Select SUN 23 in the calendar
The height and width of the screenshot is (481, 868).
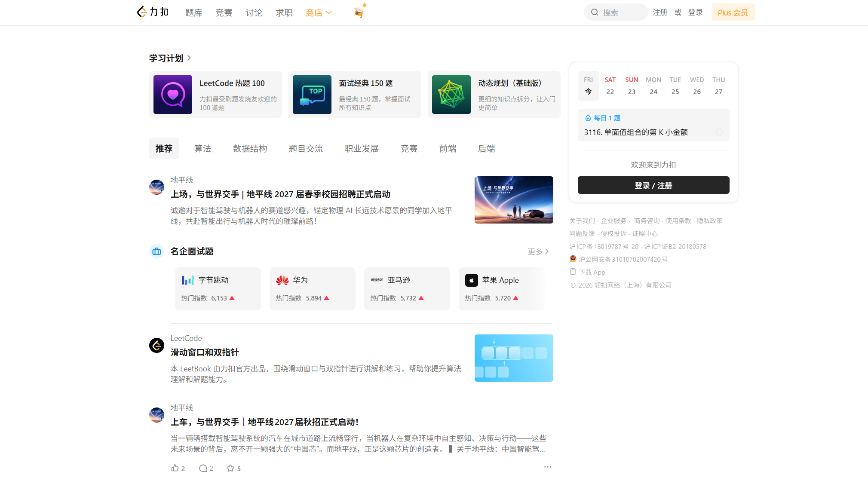(x=632, y=86)
